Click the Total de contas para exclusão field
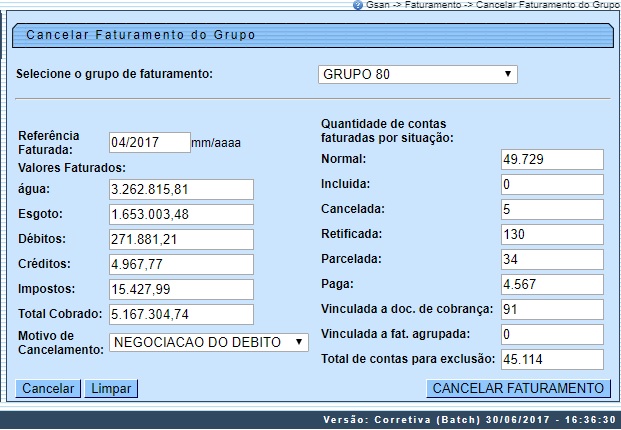Image resolution: width=621 pixels, height=430 pixels. pos(552,359)
